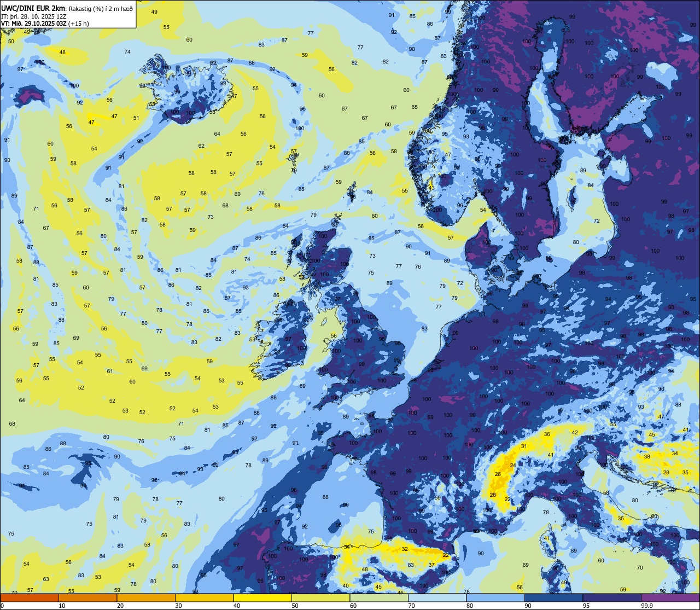Click the dark orange 0–10 legend swatch
The image size is (700, 610).
click(30, 597)
